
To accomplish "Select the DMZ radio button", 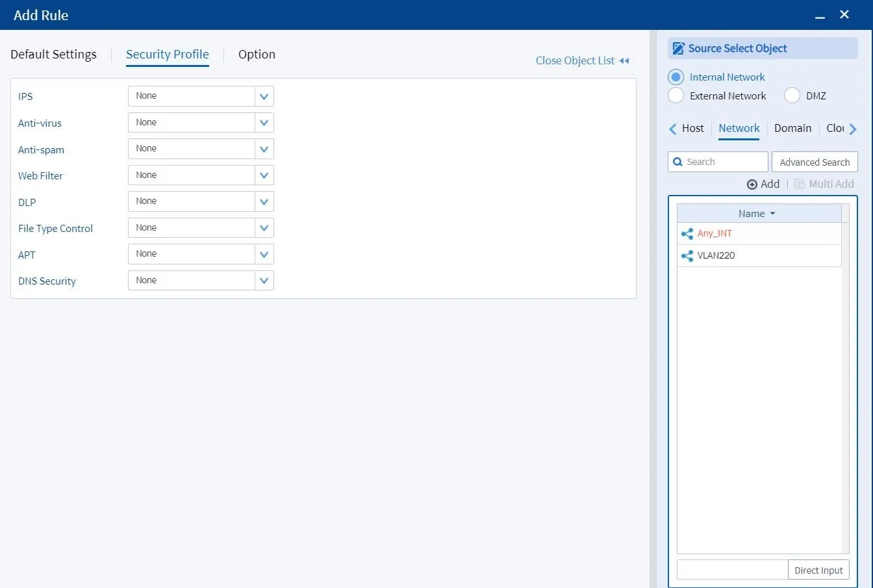I will pos(792,96).
